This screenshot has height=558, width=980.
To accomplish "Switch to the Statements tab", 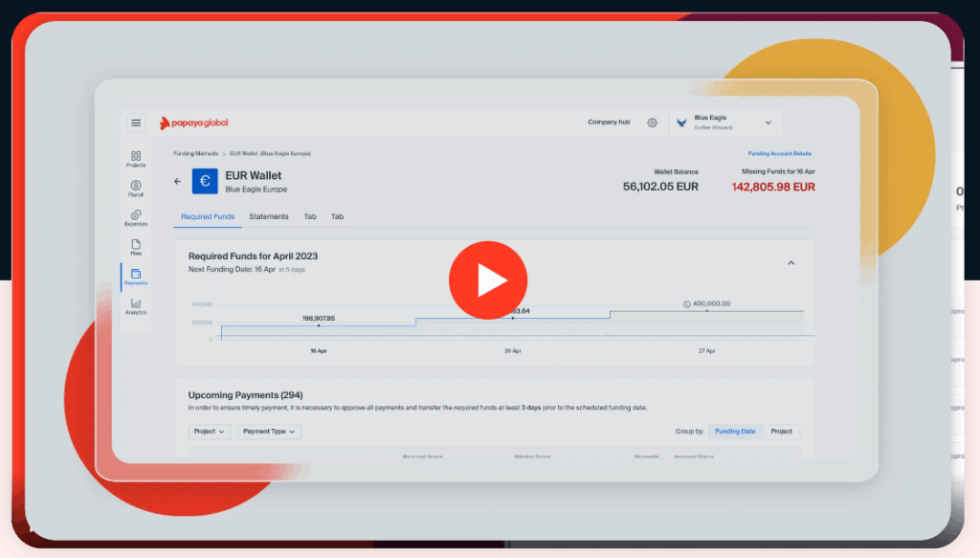I will click(269, 217).
